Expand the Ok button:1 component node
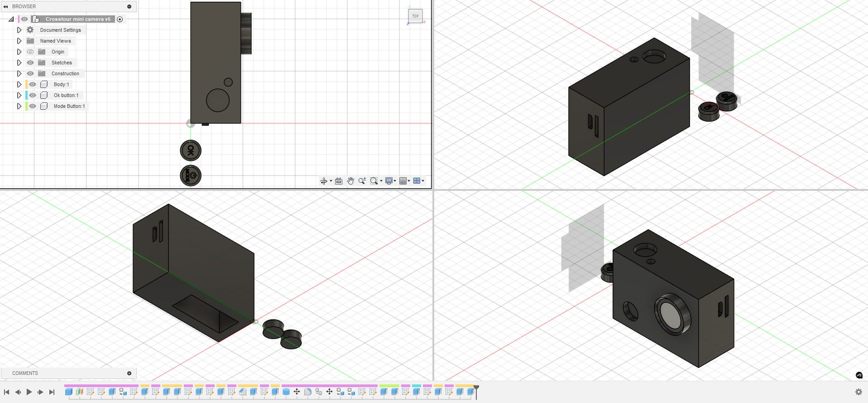Screen dimensions: 868x403 click(x=19, y=95)
